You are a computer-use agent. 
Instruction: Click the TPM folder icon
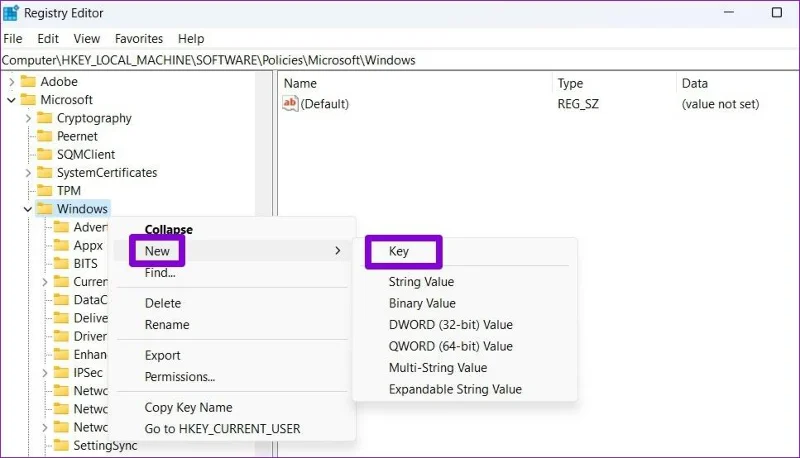coord(44,191)
